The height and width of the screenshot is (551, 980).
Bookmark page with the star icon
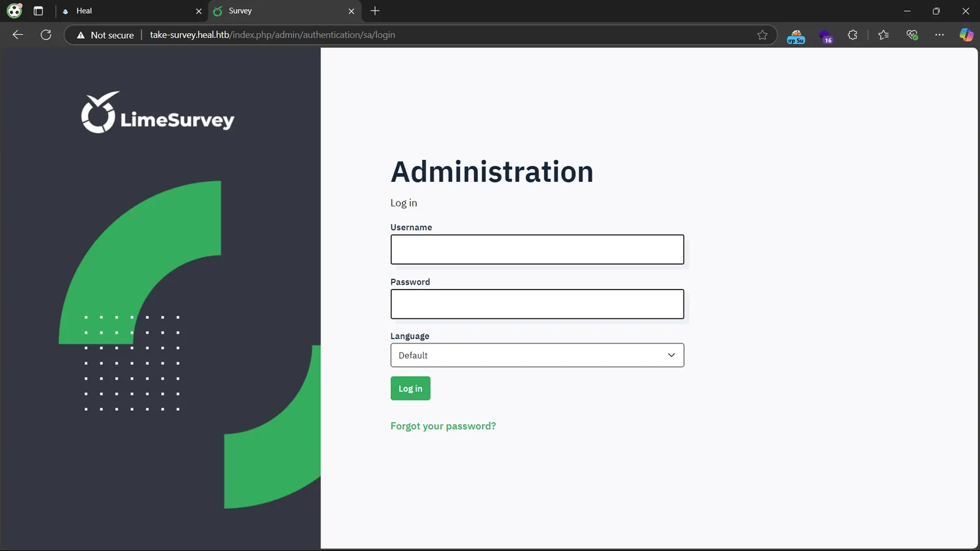click(762, 35)
